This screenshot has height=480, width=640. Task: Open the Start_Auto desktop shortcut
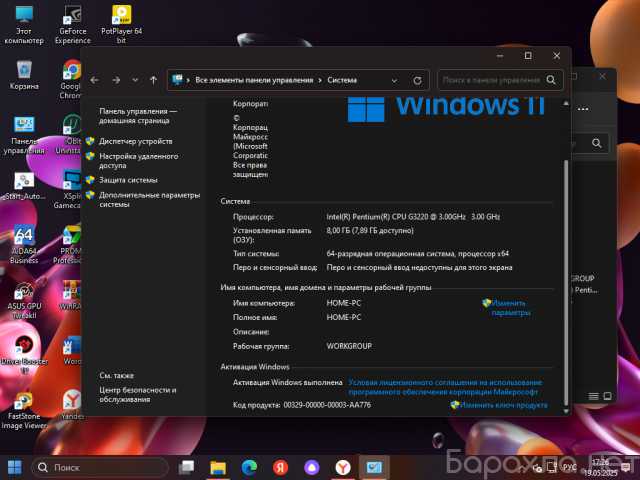click(x=24, y=186)
